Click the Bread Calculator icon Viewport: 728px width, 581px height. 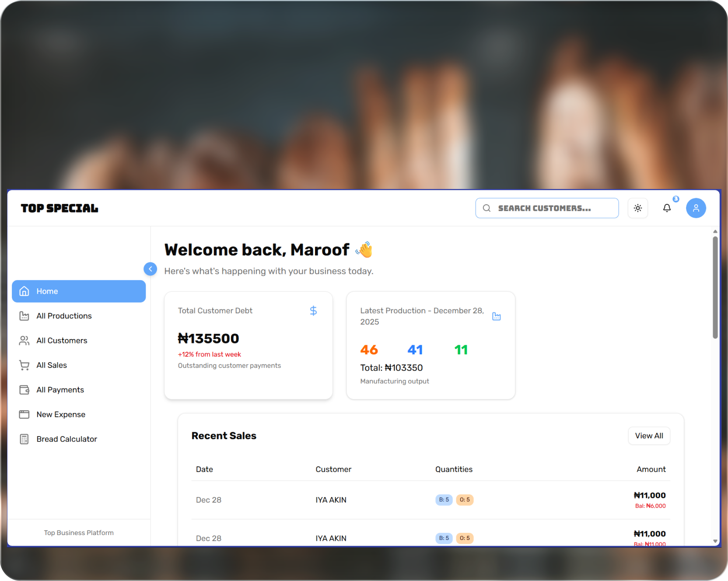point(24,439)
